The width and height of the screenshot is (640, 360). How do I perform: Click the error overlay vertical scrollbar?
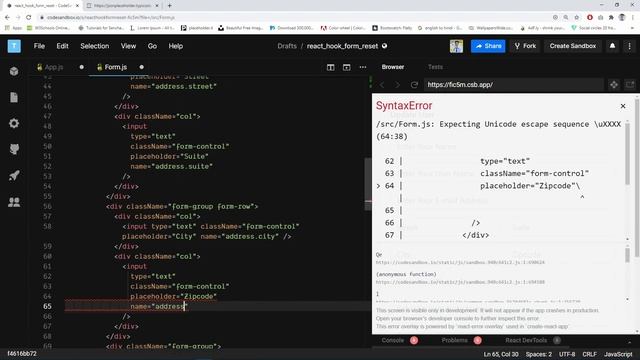627,155
